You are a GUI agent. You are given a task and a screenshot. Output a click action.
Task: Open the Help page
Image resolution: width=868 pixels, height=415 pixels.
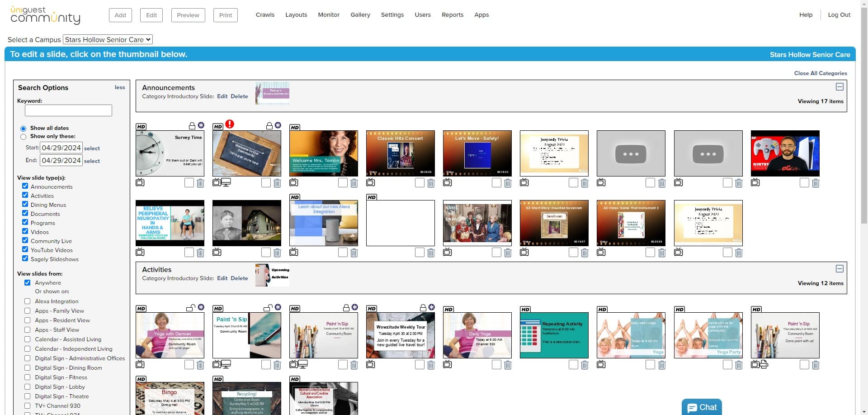(x=806, y=14)
